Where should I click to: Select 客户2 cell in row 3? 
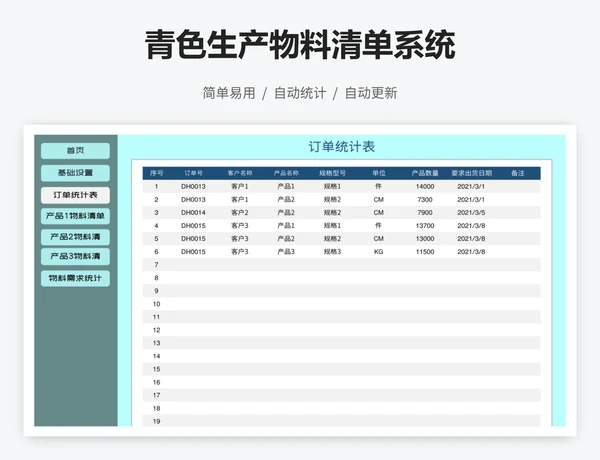coord(240,213)
